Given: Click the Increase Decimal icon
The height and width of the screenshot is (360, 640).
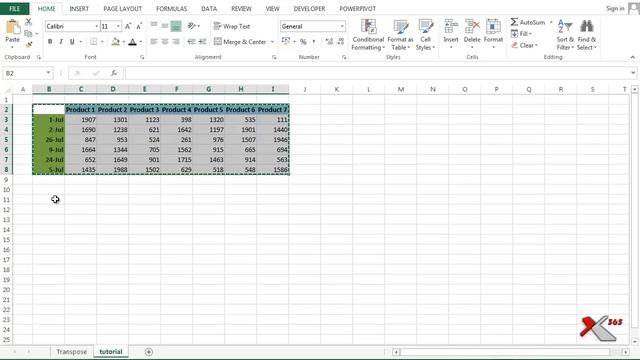Looking at the screenshot, I should click(x=329, y=41).
